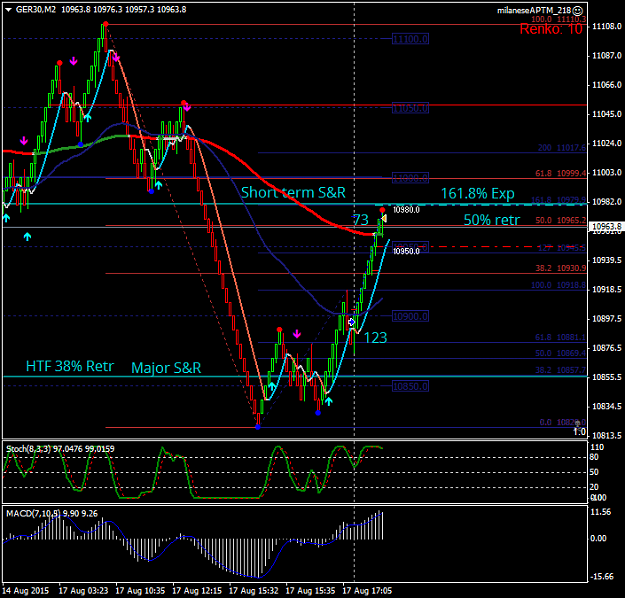Click the '14 Aug 2015' time axis label
The width and height of the screenshot is (625, 598).
[x=25, y=591]
